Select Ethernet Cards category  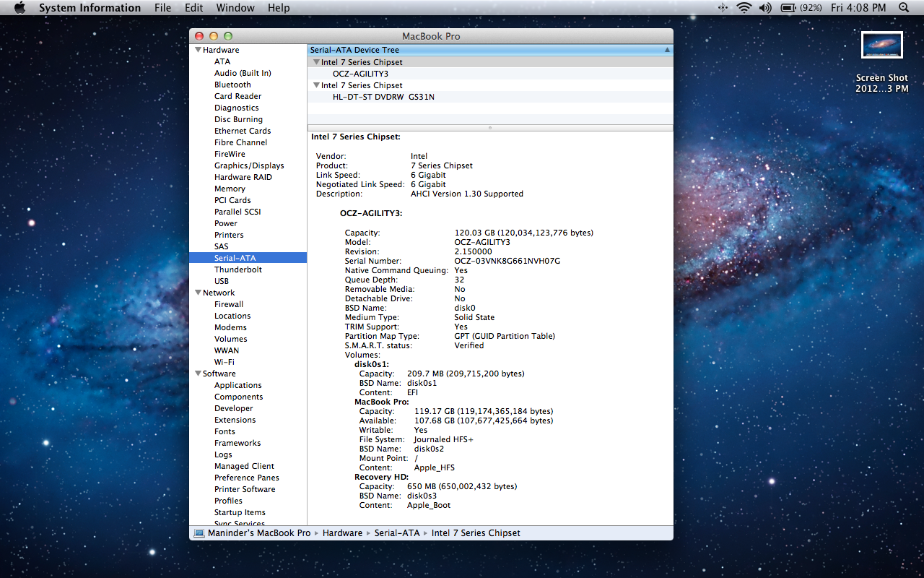tap(243, 131)
